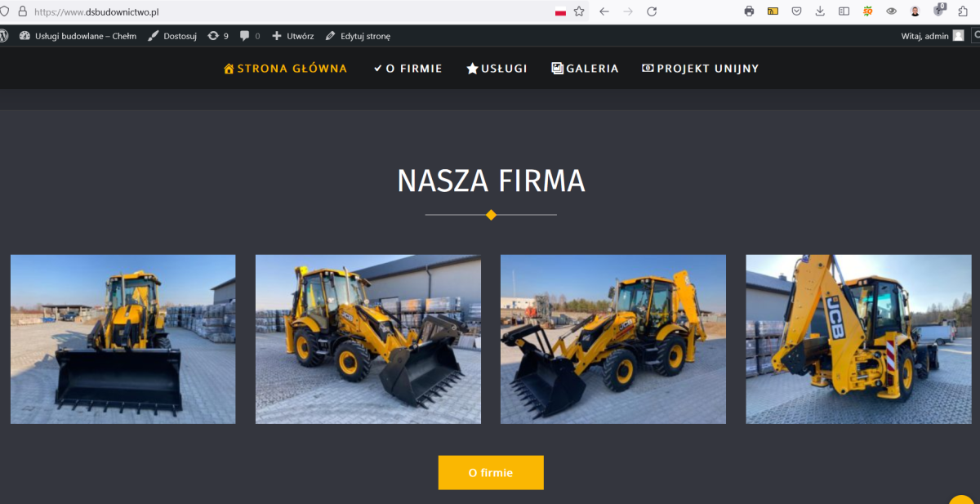Expand the Usługi budowlane – Chełm site menu
This screenshot has height=504, width=980.
tap(78, 36)
